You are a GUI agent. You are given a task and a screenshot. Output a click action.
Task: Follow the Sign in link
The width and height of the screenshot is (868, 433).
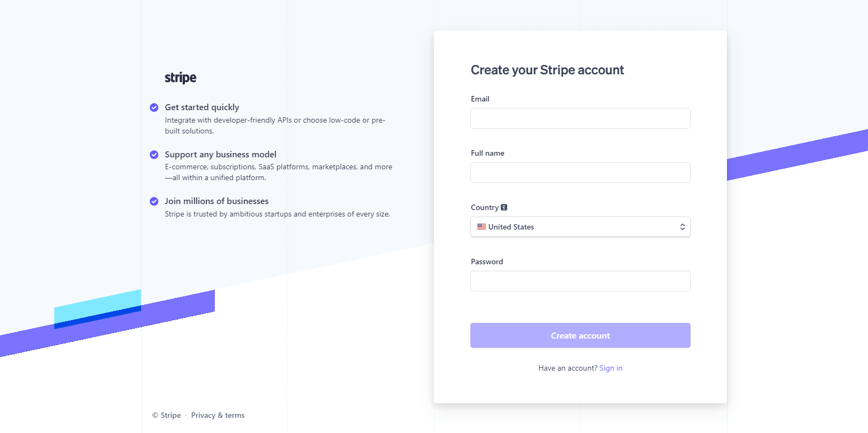[x=611, y=368]
